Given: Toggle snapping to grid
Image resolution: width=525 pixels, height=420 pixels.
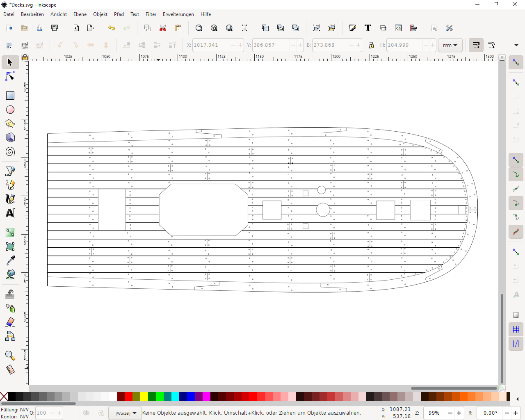Looking at the screenshot, I should [x=516, y=329].
